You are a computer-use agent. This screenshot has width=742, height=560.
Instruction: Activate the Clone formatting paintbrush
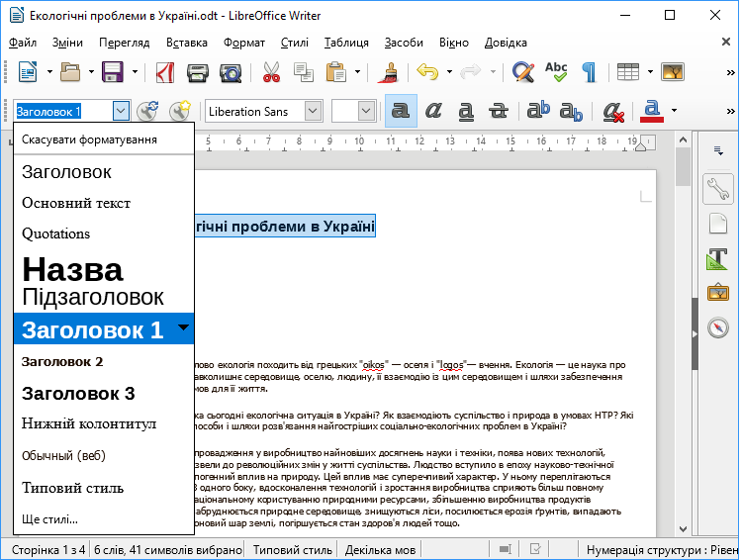click(389, 72)
